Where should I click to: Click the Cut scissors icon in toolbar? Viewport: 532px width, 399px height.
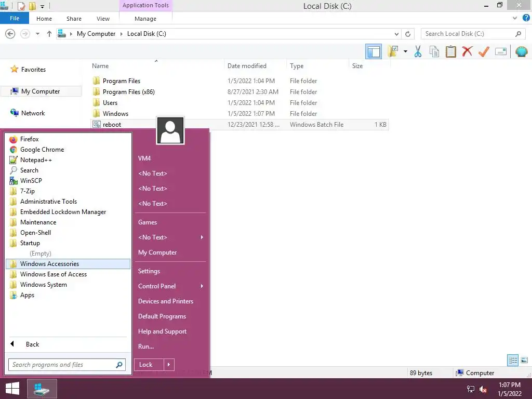(x=418, y=51)
